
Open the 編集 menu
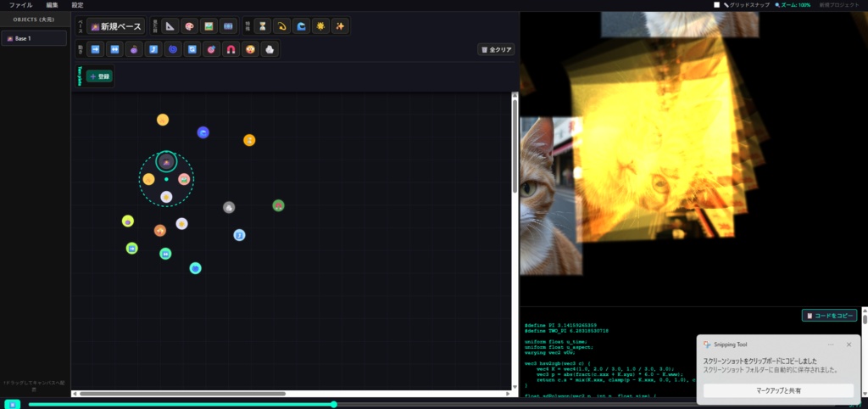(52, 5)
